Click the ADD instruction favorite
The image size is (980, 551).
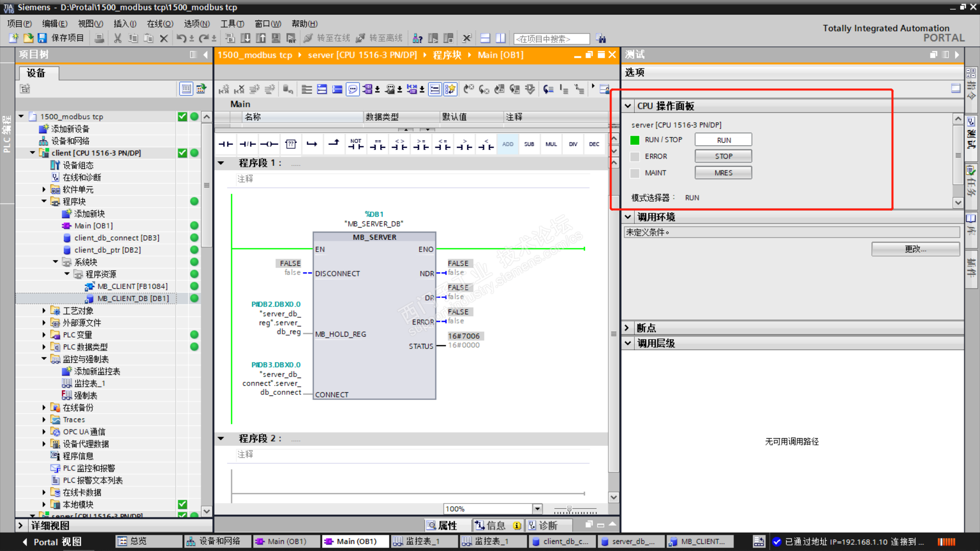pos(507,144)
